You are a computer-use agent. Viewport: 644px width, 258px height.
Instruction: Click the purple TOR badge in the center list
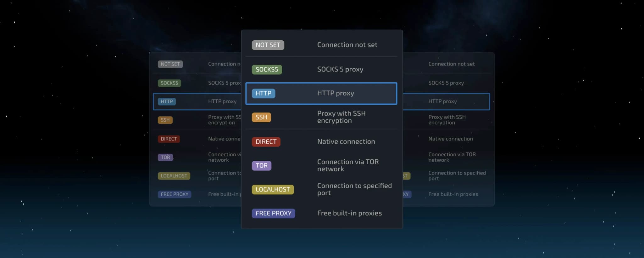[261, 166]
